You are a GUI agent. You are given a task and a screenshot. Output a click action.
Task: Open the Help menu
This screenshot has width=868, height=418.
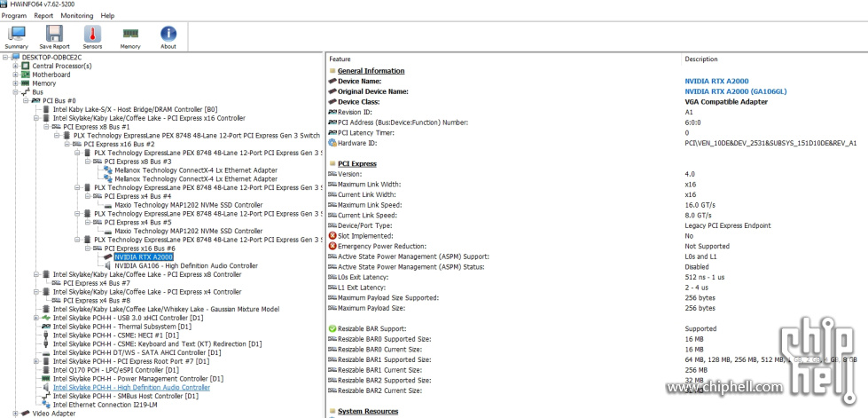107,15
